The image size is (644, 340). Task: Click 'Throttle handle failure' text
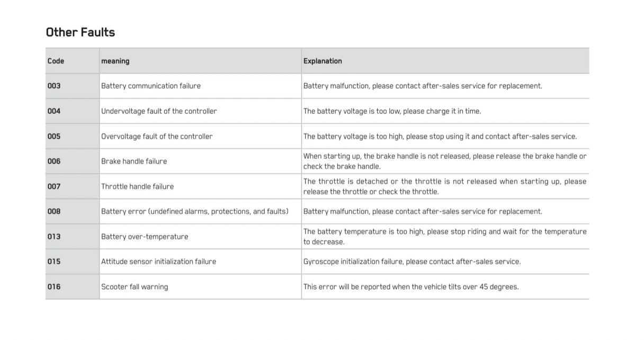137,186
